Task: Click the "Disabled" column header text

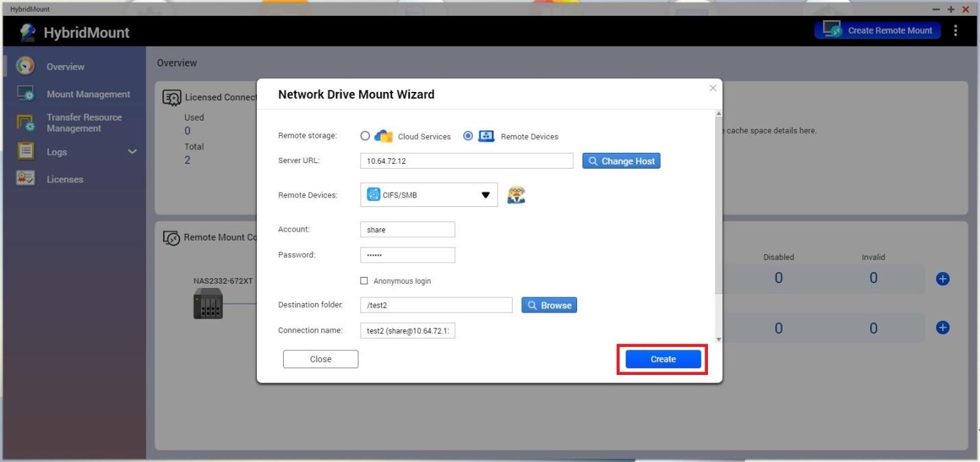Action: [779, 257]
